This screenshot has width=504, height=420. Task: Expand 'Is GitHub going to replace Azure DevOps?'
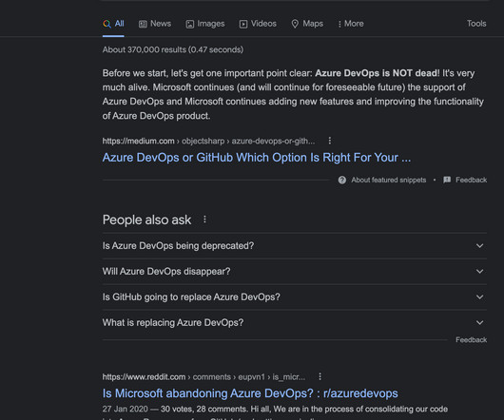point(295,297)
